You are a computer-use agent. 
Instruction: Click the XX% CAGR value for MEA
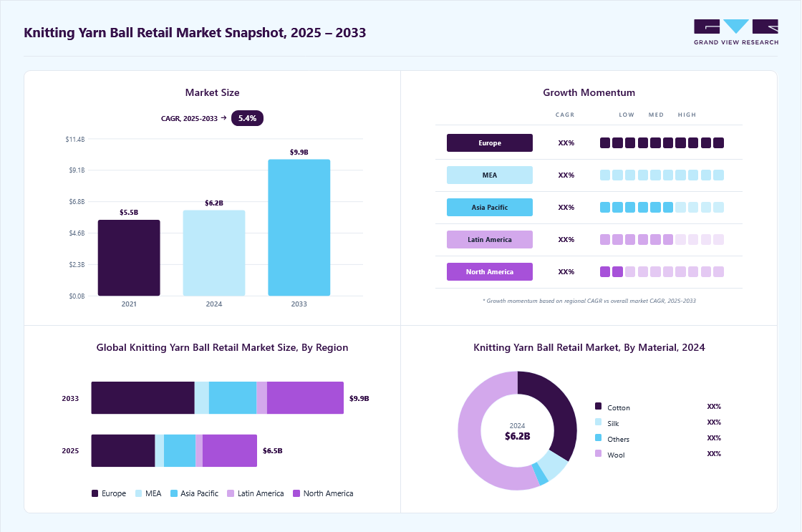pos(566,175)
